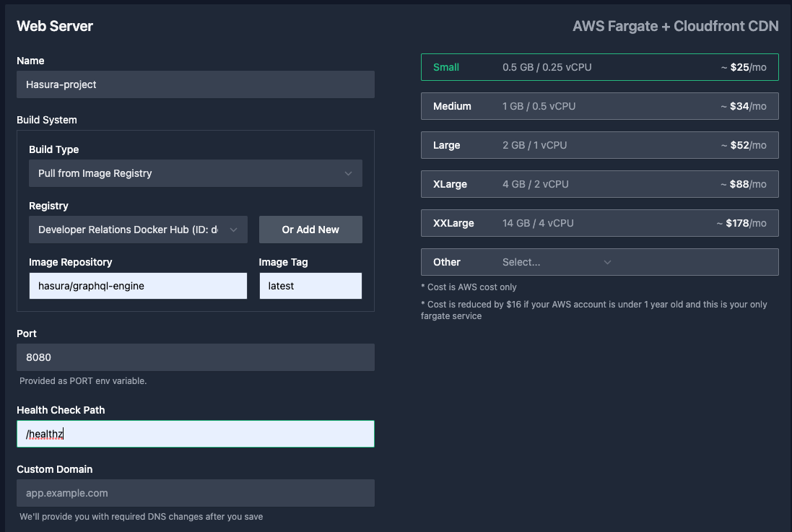Click the chevron beside Select in Other row

607,262
